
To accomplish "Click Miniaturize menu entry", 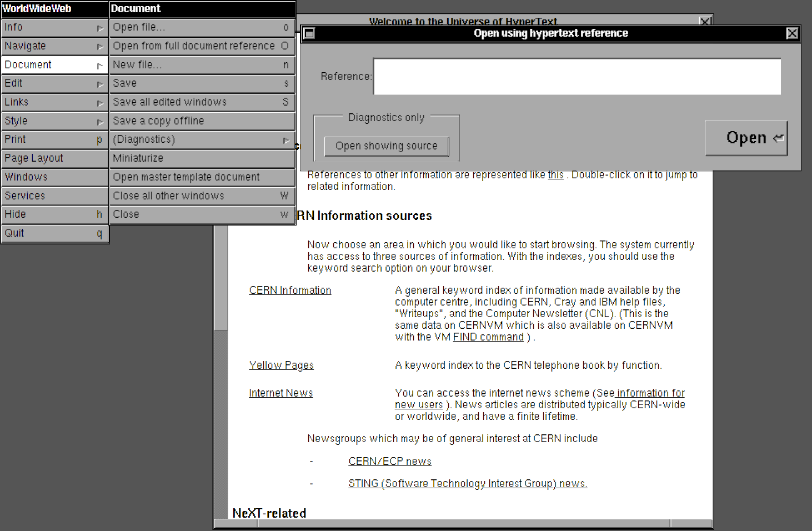I will tap(202, 158).
